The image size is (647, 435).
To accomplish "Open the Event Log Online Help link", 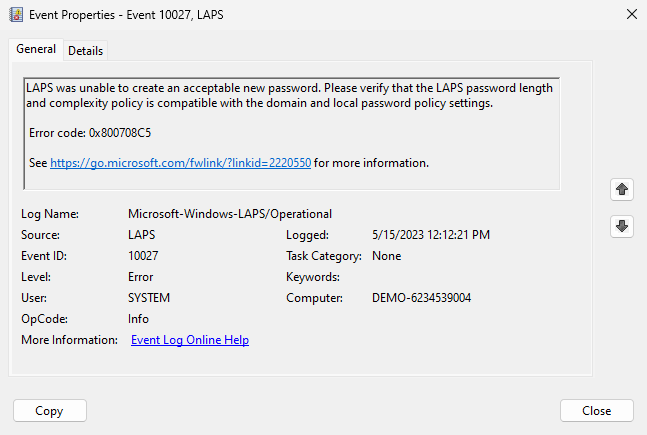I will (x=190, y=340).
